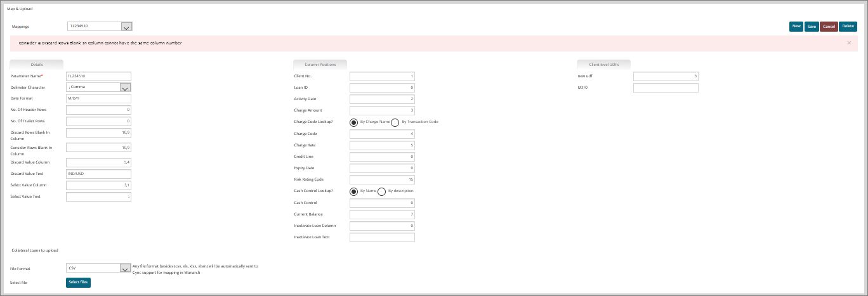
Task: Dismiss the error alert with X icon
Action: click(849, 43)
